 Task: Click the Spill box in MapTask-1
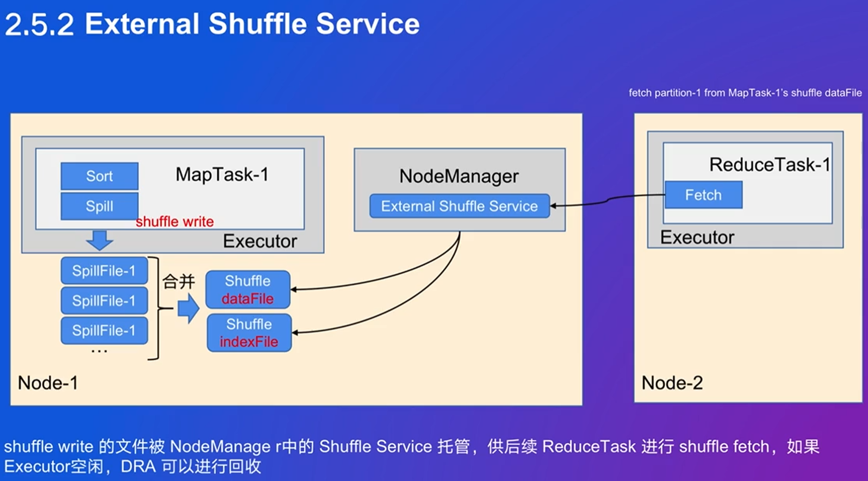pyautogui.click(x=99, y=206)
